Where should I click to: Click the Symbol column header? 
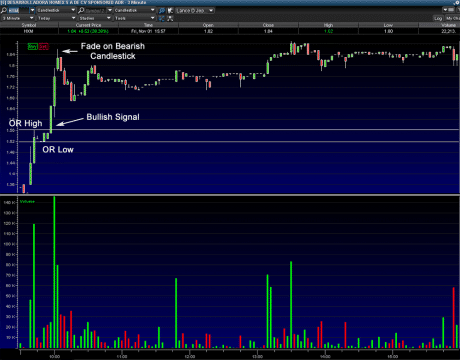point(29,25)
